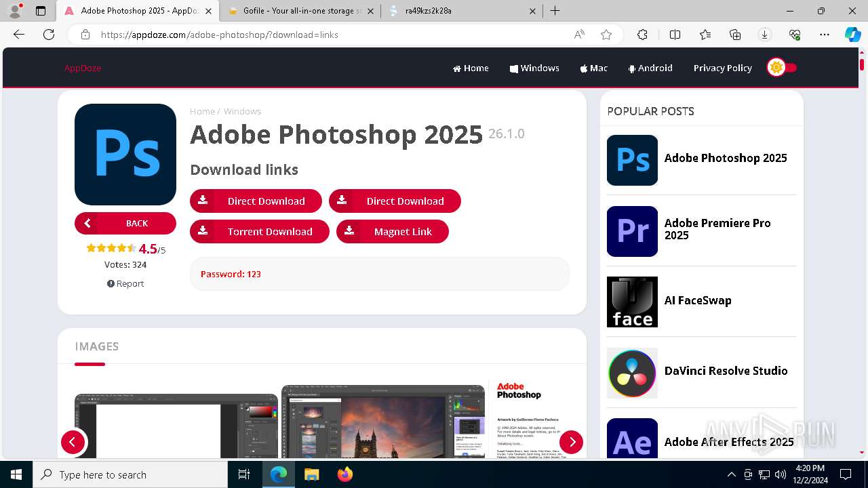The width and height of the screenshot is (868, 488).
Task: Click the BACK button under Photoshop icon
Action: click(125, 223)
